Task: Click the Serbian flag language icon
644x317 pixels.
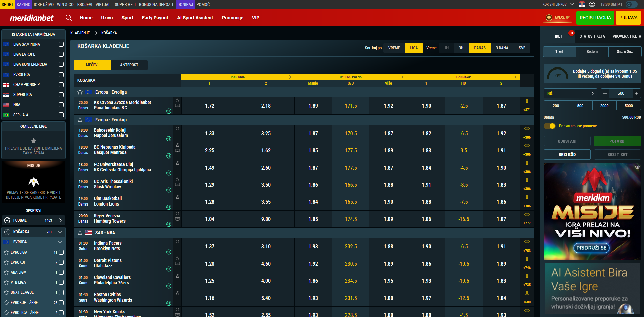Action: 582,4
